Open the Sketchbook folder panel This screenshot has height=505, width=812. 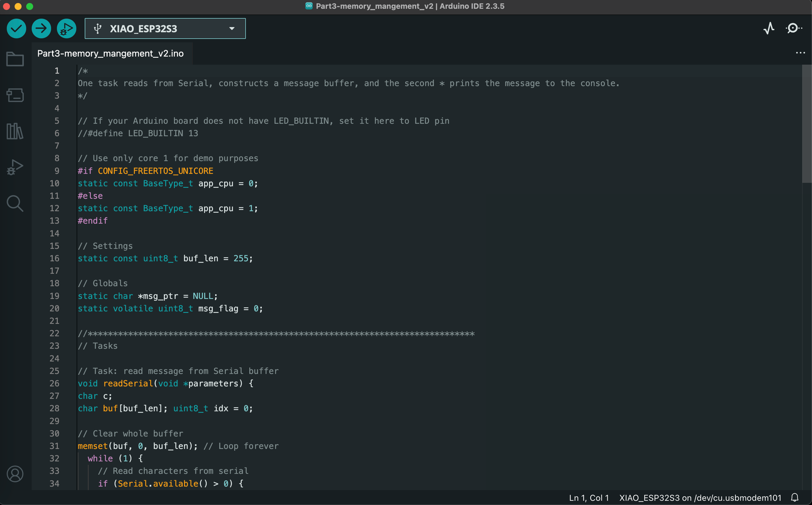coord(15,59)
